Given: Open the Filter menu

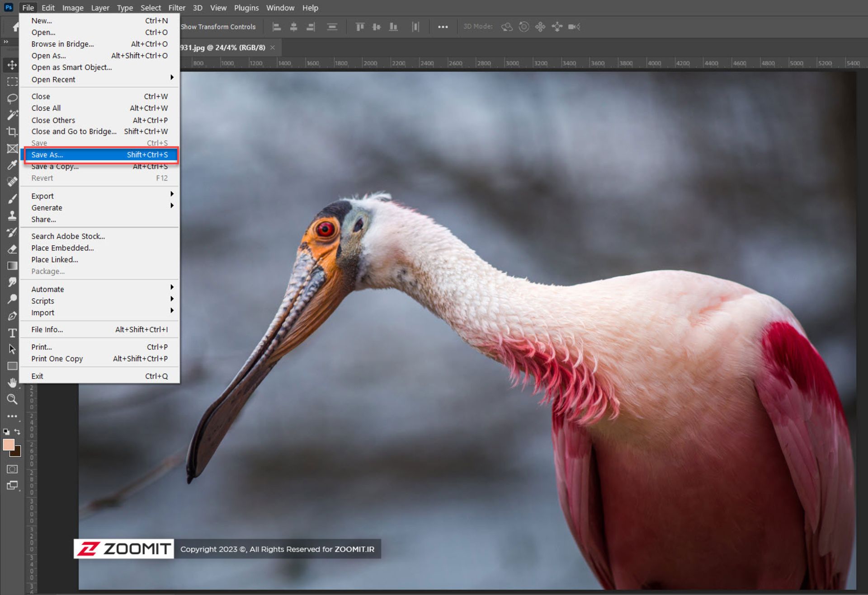Looking at the screenshot, I should click(x=176, y=8).
